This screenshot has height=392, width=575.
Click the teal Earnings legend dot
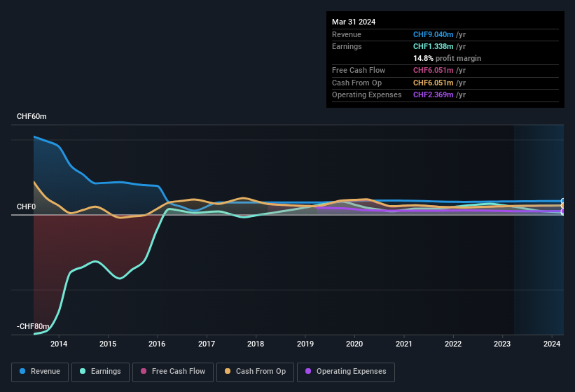pos(83,371)
